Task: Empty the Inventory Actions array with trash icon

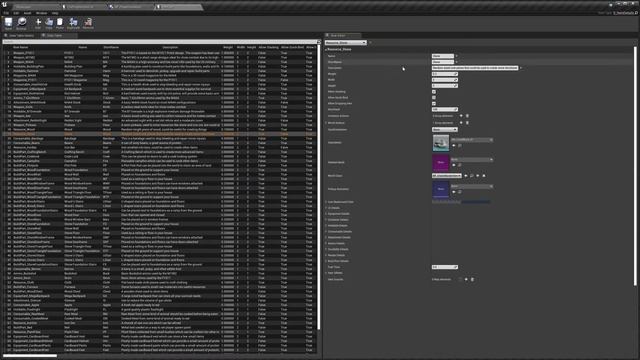Action: click(467, 116)
